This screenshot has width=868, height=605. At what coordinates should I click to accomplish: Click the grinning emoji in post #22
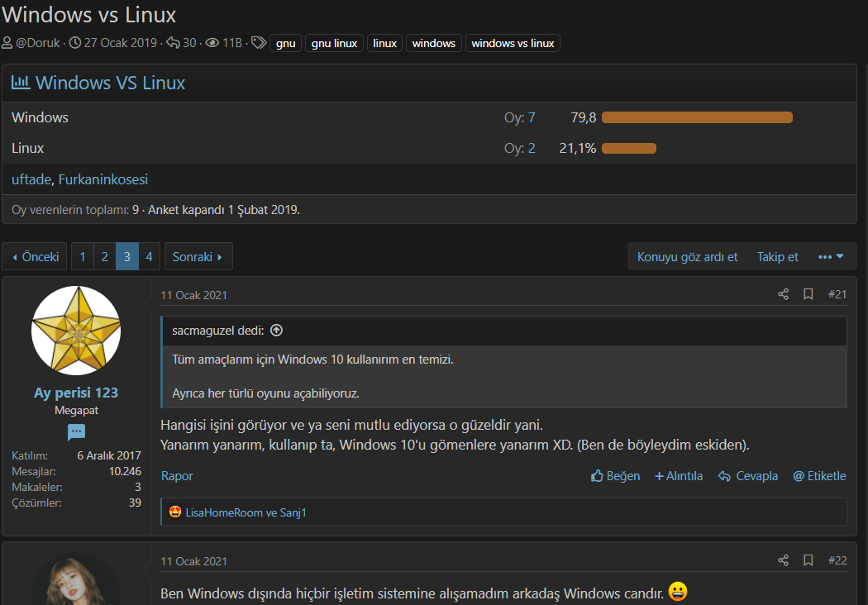tap(678, 592)
